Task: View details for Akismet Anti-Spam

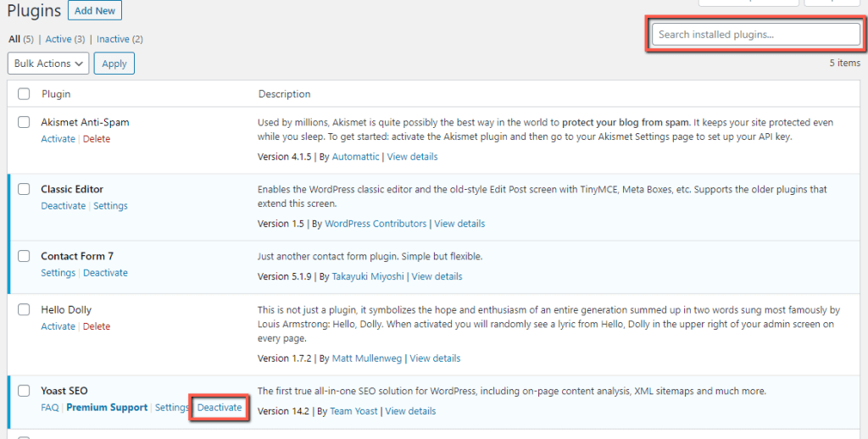Action: click(x=413, y=157)
